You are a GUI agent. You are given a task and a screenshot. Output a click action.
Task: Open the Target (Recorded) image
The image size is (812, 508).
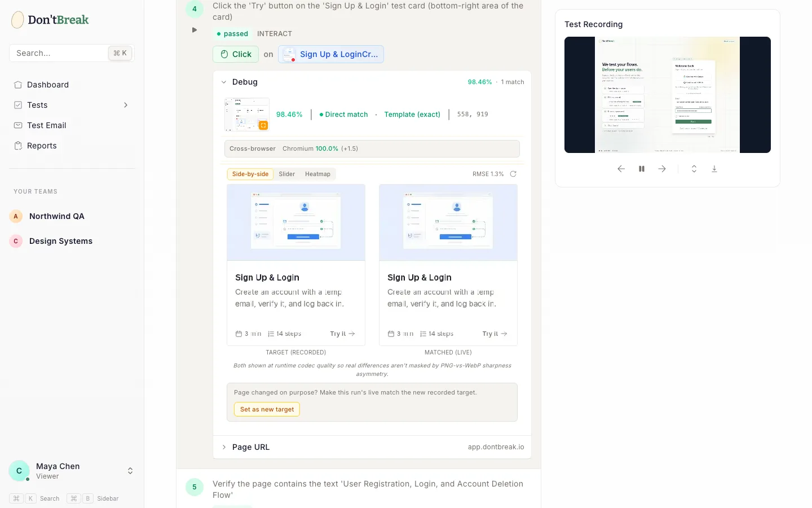pos(296,265)
